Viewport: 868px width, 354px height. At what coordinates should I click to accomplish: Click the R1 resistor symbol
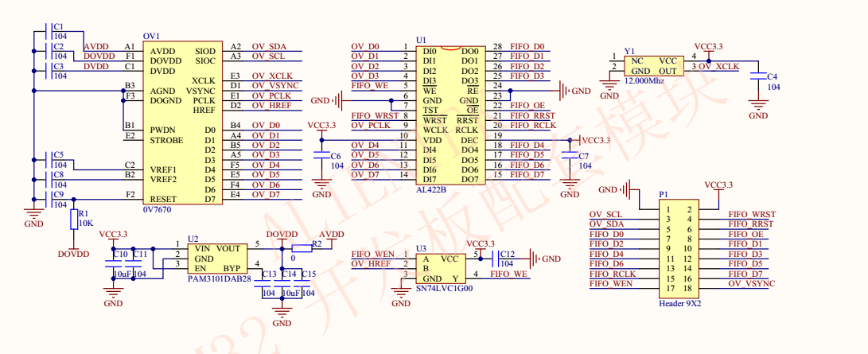(x=74, y=219)
